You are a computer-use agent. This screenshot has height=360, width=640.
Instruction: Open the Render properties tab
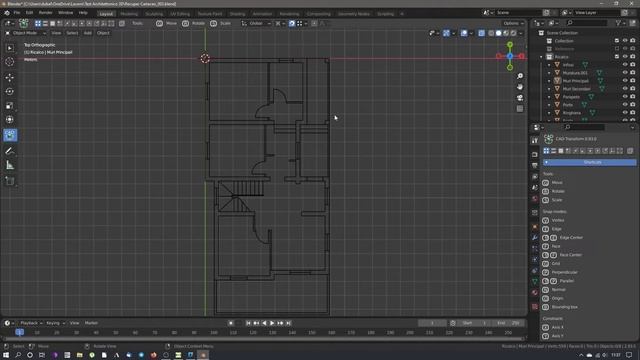coord(535,155)
